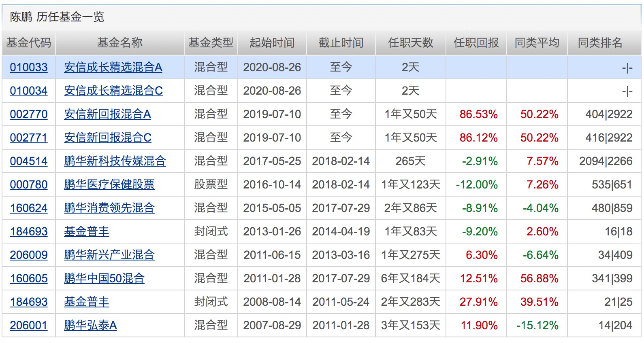Open fund code link 010034
The image size is (644, 343).
pos(29,91)
